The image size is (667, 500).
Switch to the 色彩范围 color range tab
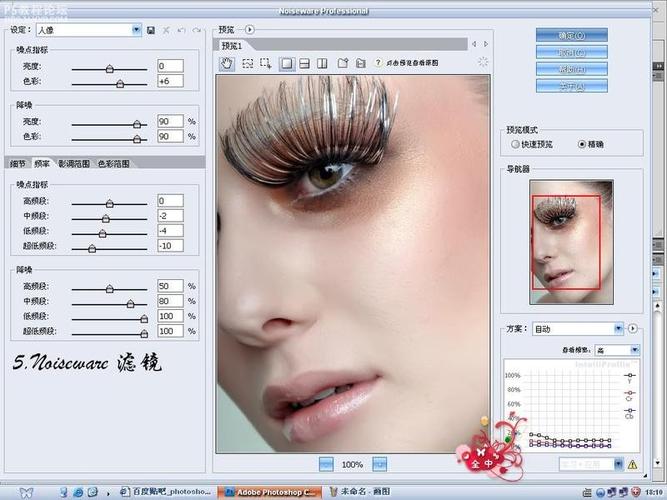coord(113,164)
